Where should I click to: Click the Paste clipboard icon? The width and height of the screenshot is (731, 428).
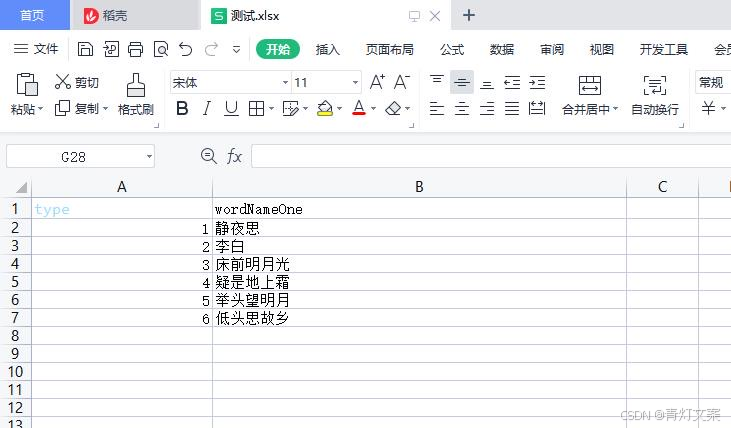pos(27,85)
